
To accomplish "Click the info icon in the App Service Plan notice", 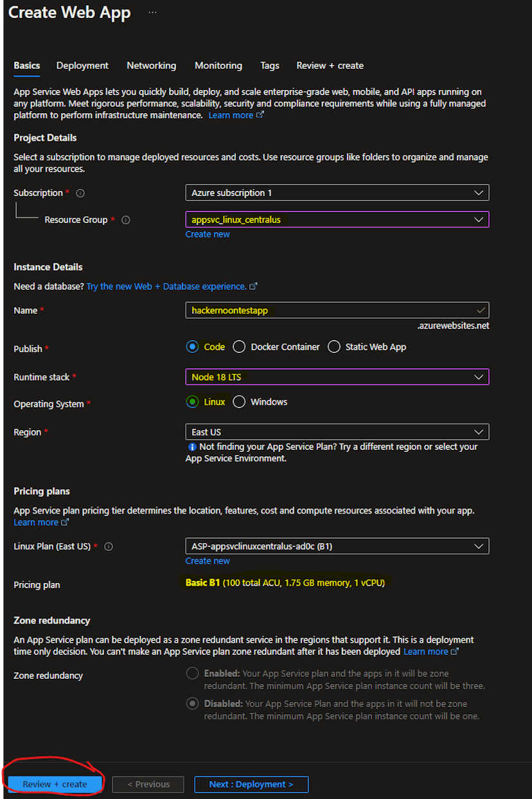I will (x=191, y=446).
